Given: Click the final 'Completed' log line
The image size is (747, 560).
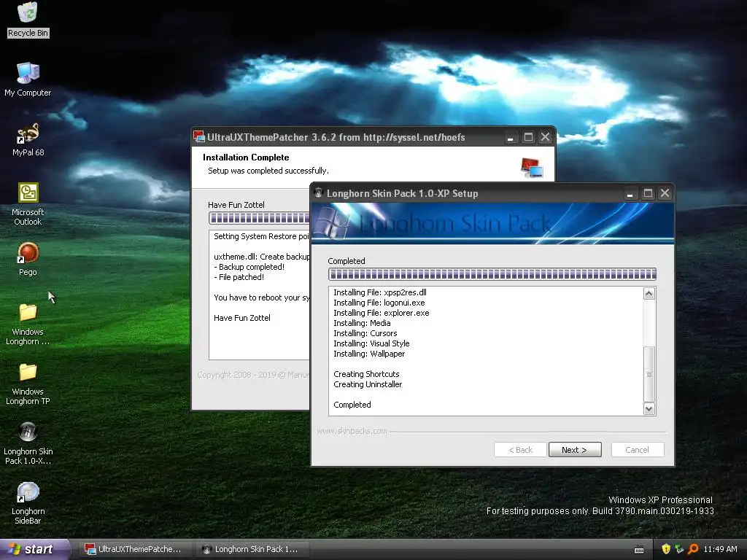Looking at the screenshot, I should [x=352, y=405].
